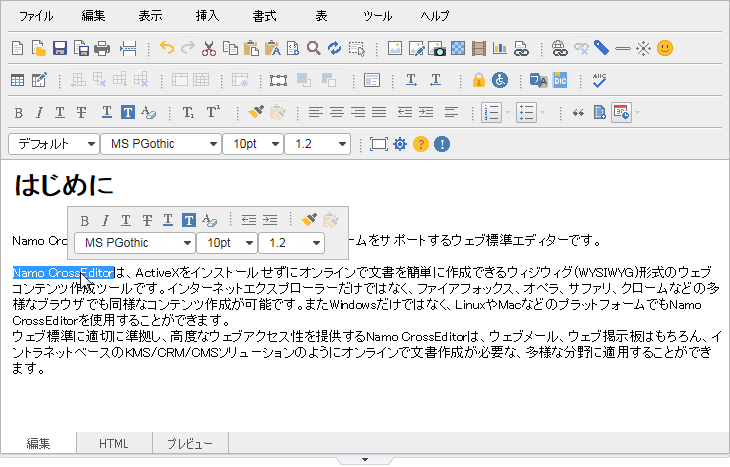The height and width of the screenshot is (467, 730).
Task: Open デフォルト paragraph style dropdown
Action: click(54, 144)
